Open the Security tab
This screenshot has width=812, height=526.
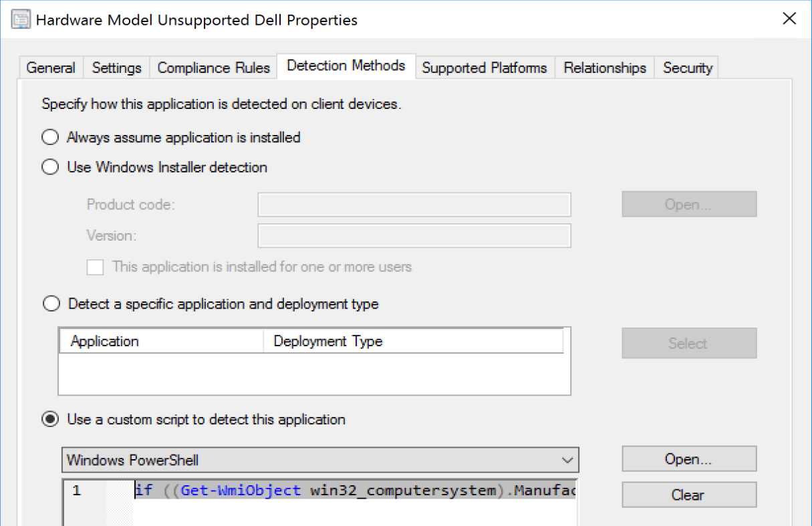tap(687, 68)
